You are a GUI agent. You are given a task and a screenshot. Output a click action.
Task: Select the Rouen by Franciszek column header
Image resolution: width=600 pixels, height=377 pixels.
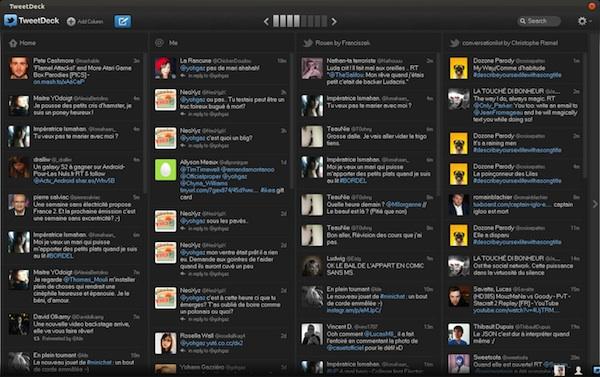368,43
